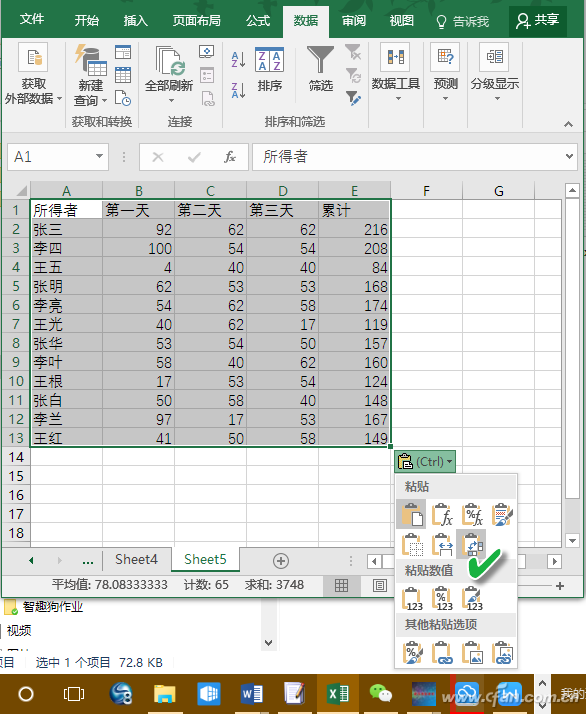
Task: Select the Sheet4 worksheet tab
Action: (x=136, y=559)
